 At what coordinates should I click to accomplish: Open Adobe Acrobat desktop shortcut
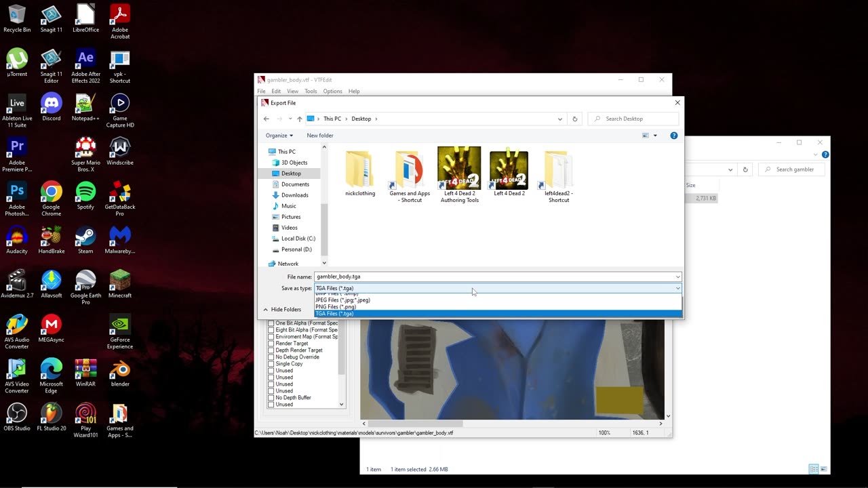pos(120,21)
